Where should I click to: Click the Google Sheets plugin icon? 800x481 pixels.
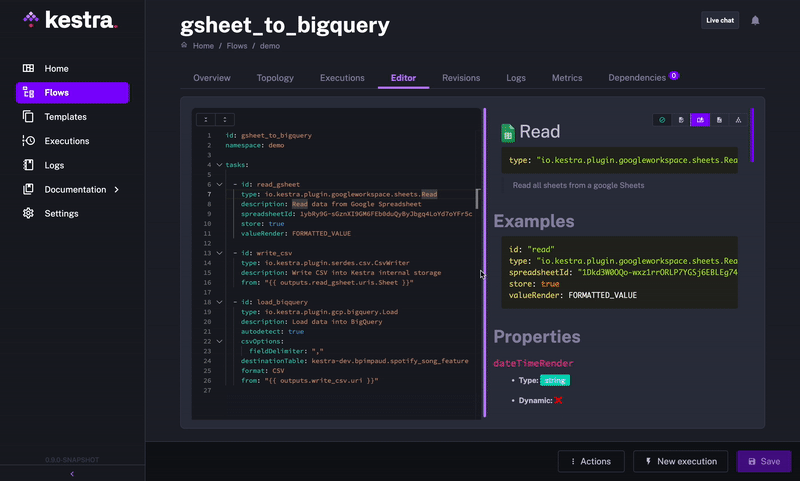click(x=508, y=132)
